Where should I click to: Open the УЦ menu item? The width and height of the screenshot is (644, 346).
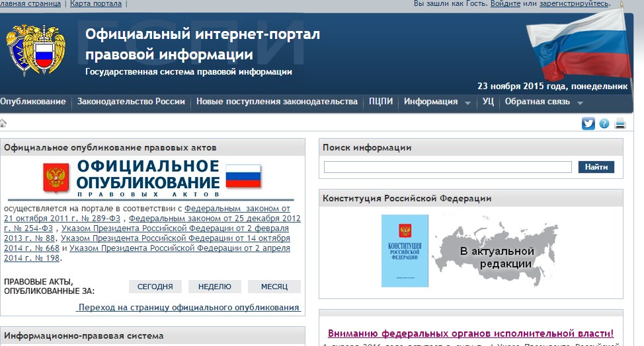coord(488,102)
